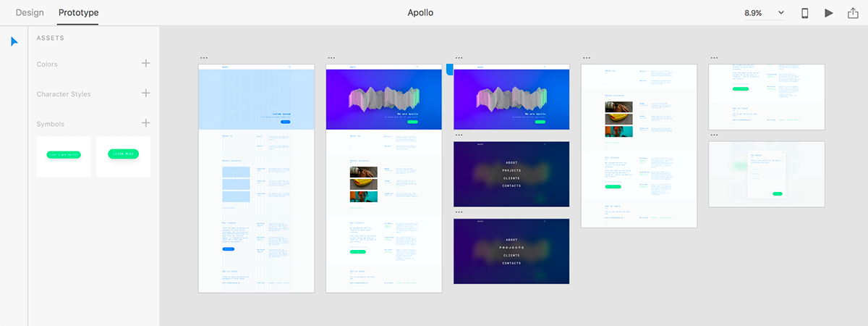Viewport: 868px width, 326px height.
Task: Click title label above contact modal artboard
Action: (714, 135)
